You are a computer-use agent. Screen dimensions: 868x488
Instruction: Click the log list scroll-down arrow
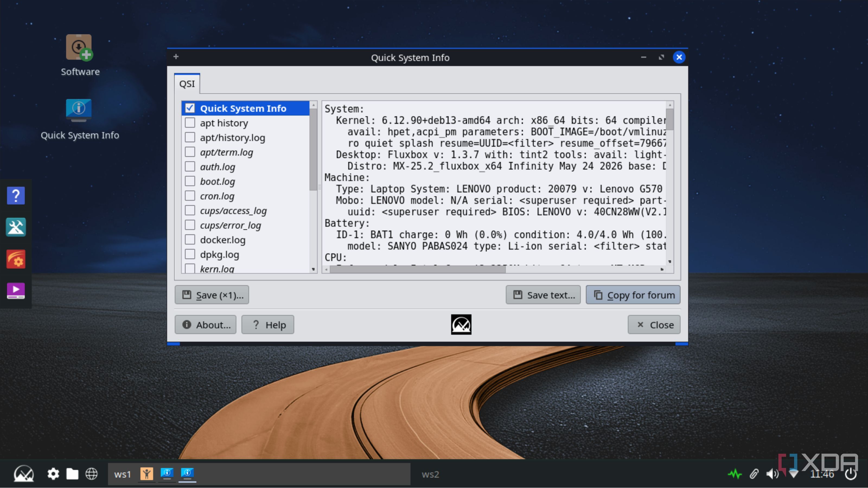(x=313, y=269)
